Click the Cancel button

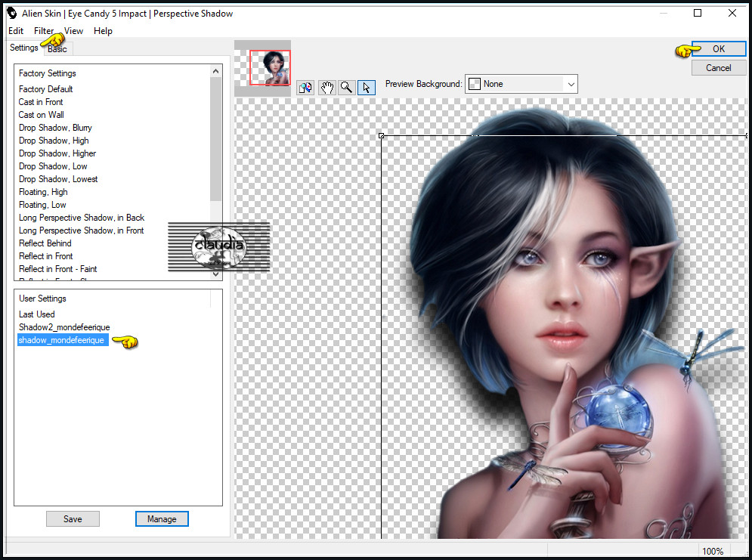(719, 68)
